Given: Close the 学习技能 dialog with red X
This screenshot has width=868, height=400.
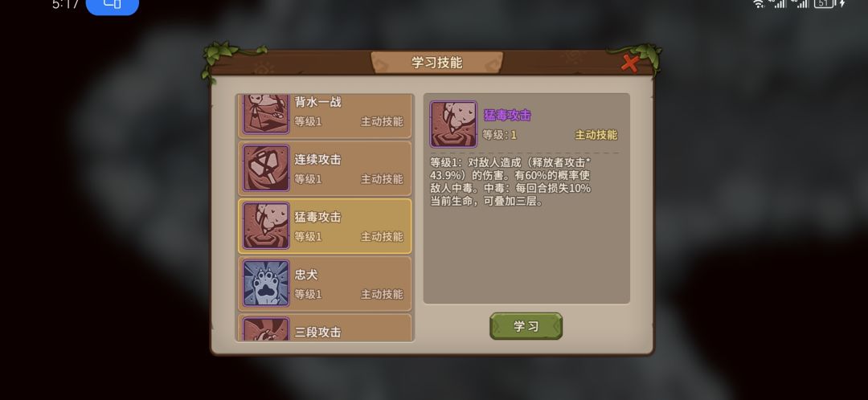Looking at the screenshot, I should click(629, 63).
